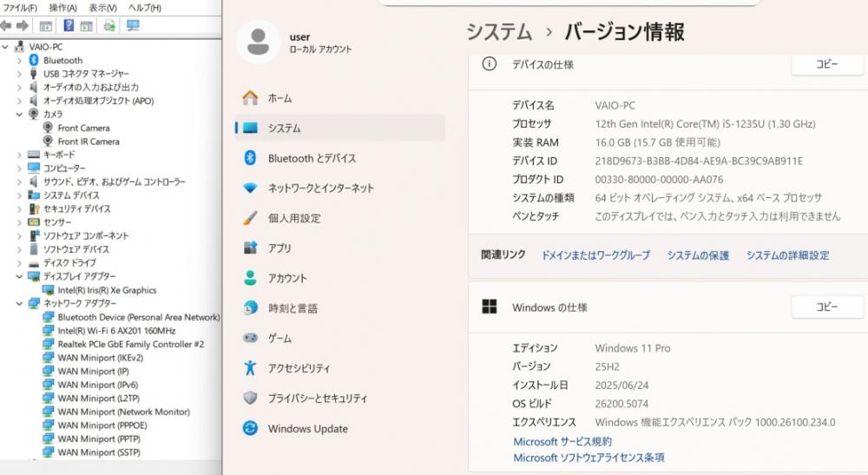
Task: Click the Forward arrow in Device Manager toolbar
Action: point(23,25)
